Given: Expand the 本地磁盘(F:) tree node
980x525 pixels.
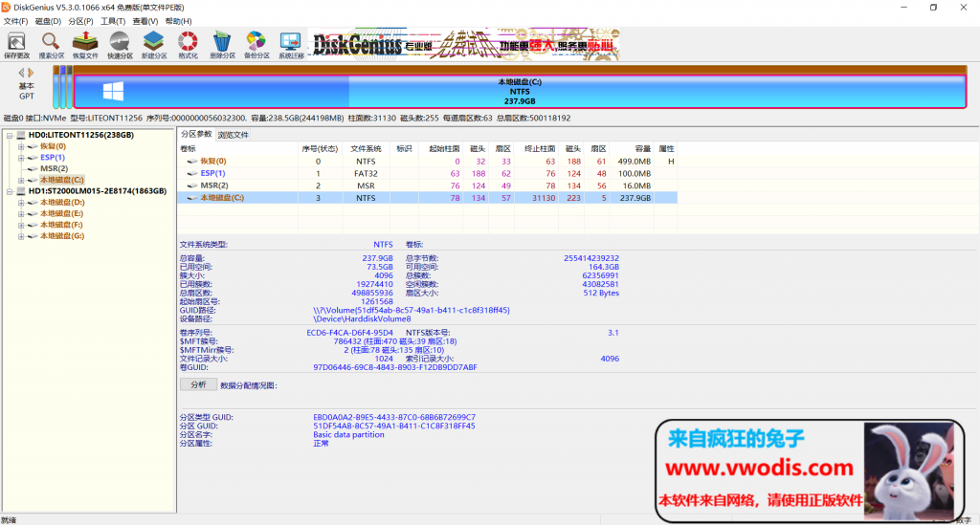Looking at the screenshot, I should 21,225.
